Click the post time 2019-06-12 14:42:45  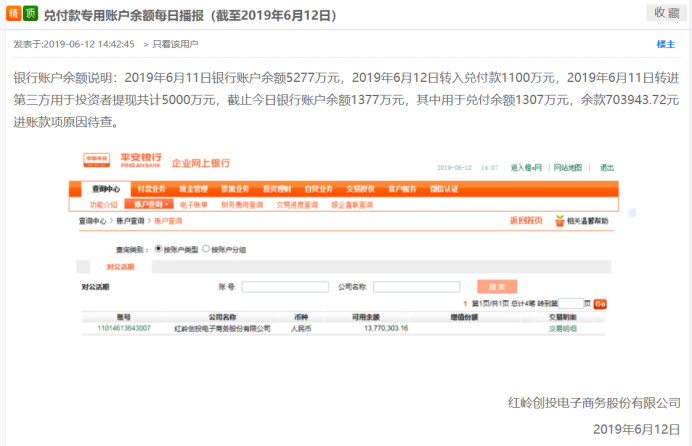pos(89,44)
